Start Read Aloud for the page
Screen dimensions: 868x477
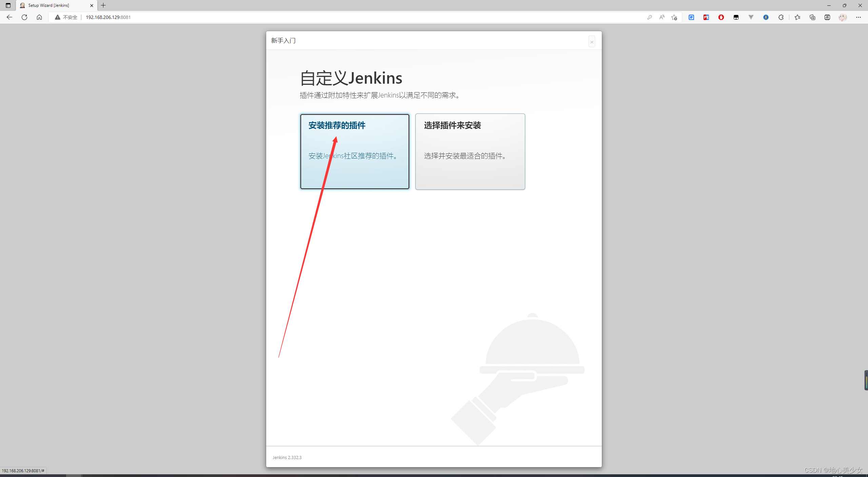(662, 17)
